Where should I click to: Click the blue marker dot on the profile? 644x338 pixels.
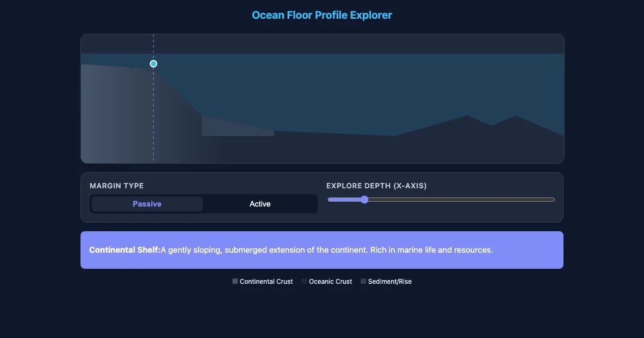[153, 64]
